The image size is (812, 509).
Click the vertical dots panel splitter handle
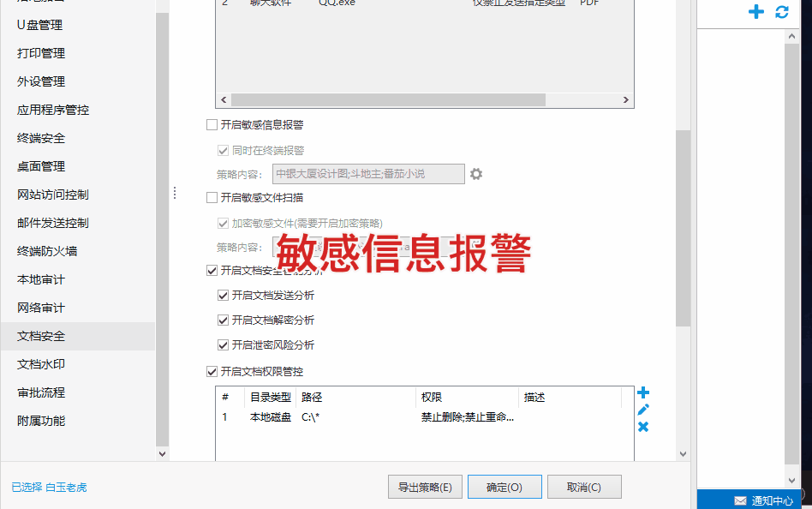175,193
